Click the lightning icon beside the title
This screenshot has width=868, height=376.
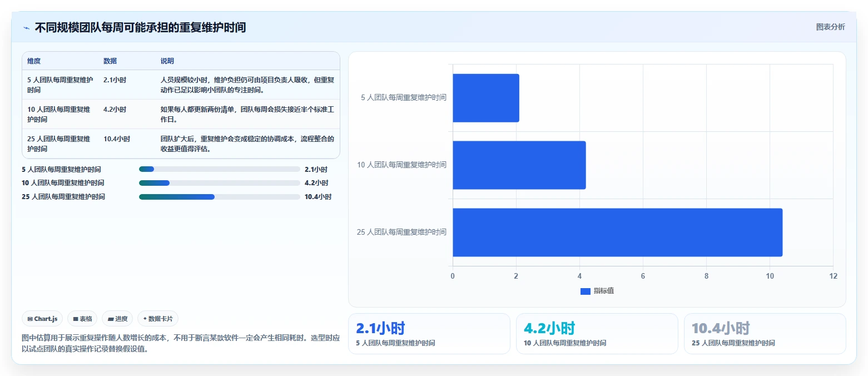pyautogui.click(x=26, y=27)
